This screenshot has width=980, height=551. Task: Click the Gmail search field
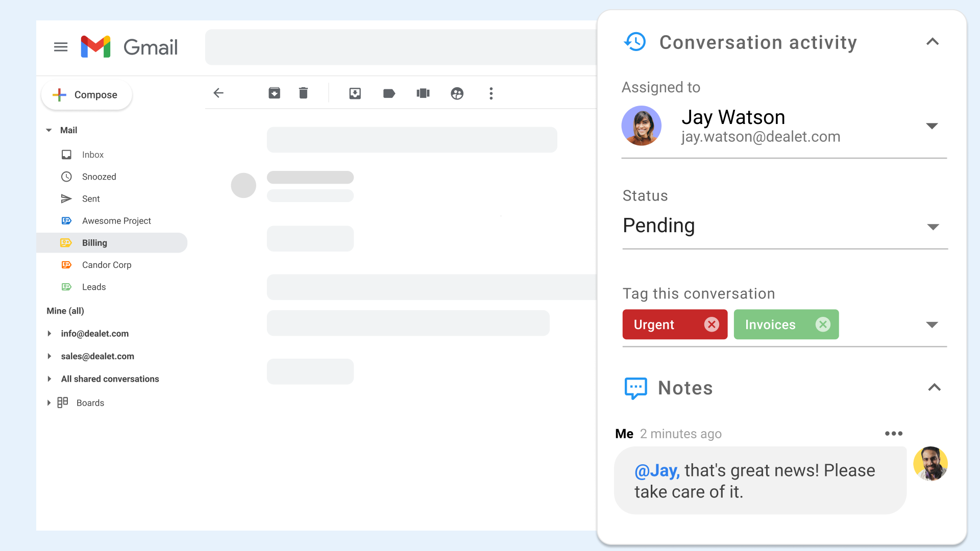click(x=401, y=47)
